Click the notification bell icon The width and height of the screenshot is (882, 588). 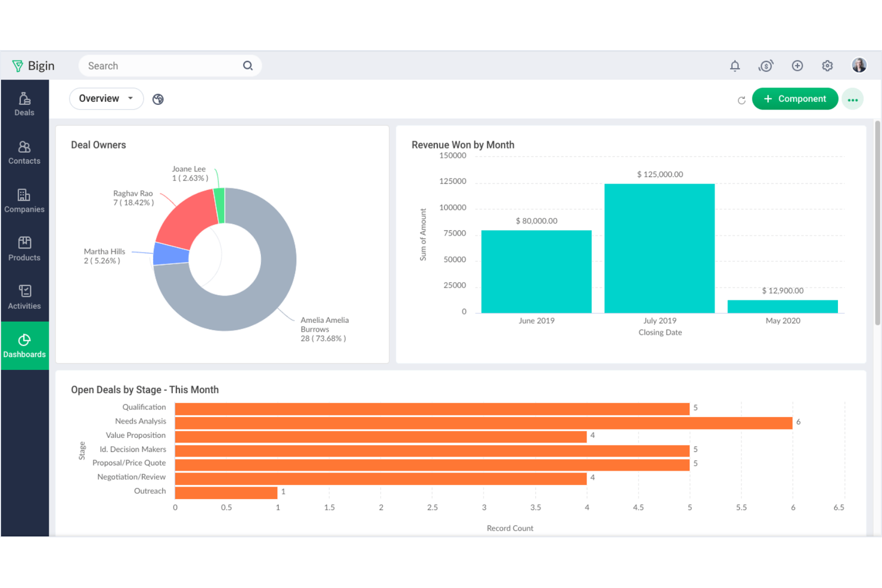pos(735,66)
